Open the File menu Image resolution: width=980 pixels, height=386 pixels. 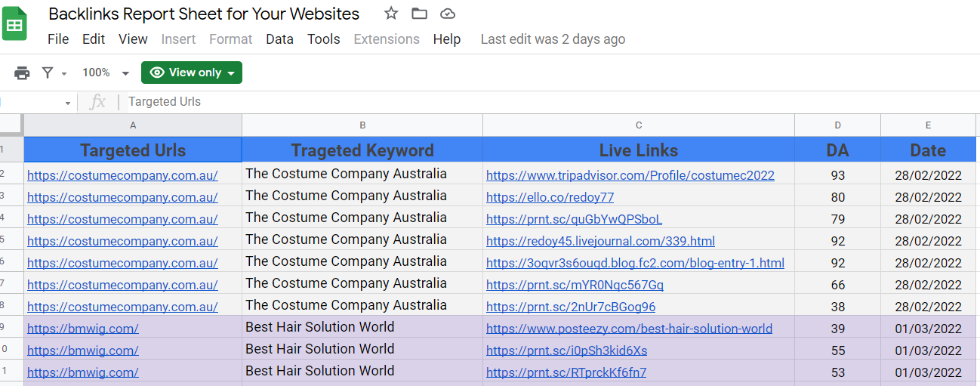(58, 39)
